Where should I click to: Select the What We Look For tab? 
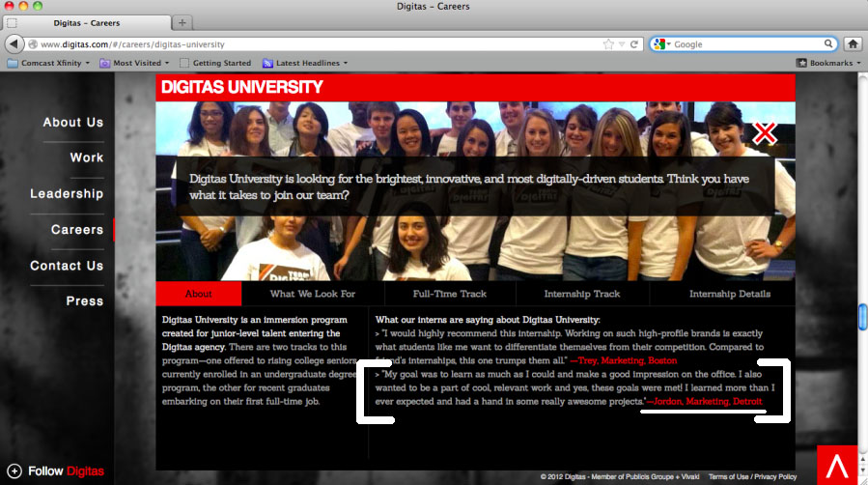[313, 294]
